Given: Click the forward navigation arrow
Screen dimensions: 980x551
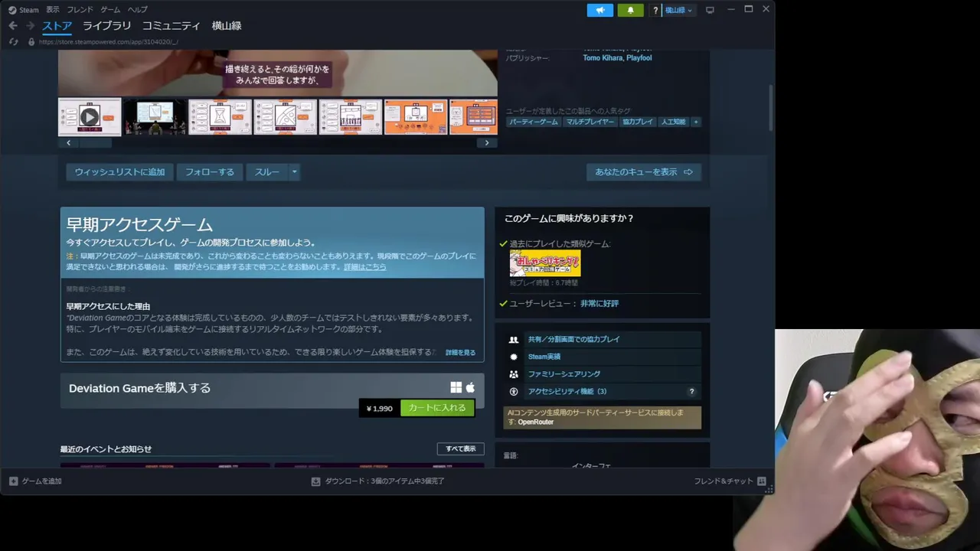Looking at the screenshot, I should coord(31,26).
